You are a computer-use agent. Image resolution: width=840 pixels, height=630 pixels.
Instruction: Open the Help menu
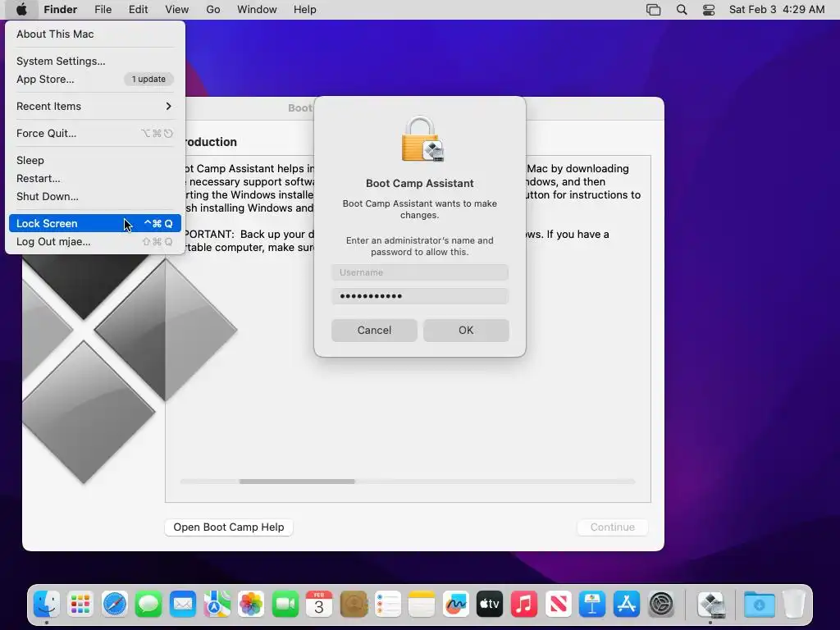click(305, 10)
